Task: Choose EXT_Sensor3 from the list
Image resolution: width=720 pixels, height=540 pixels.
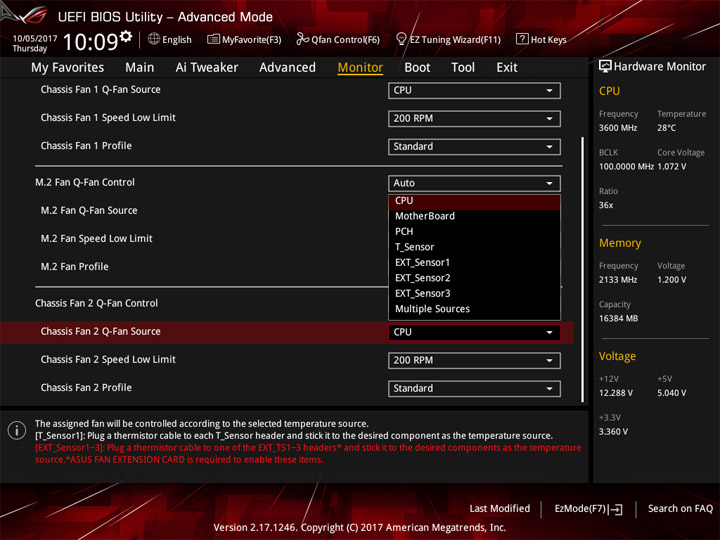Action: tap(474, 293)
